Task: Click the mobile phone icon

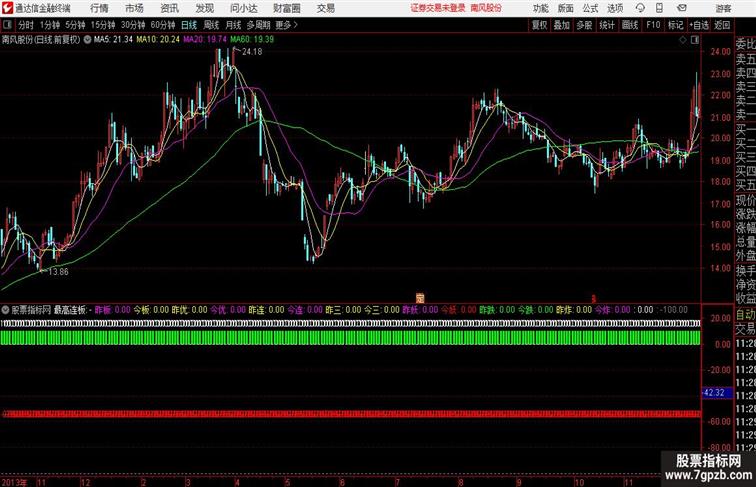Action: [659, 8]
